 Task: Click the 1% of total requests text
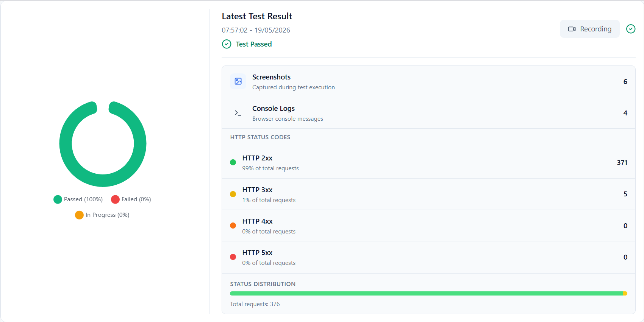(269, 200)
